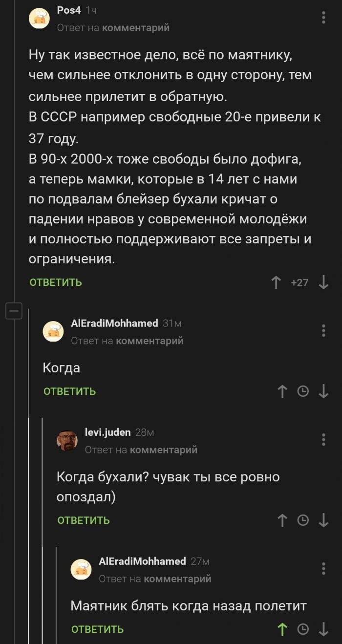Open options menu for the 'Когда' comment
Image resolution: width=342 pixels, height=644 pixels.
(323, 331)
